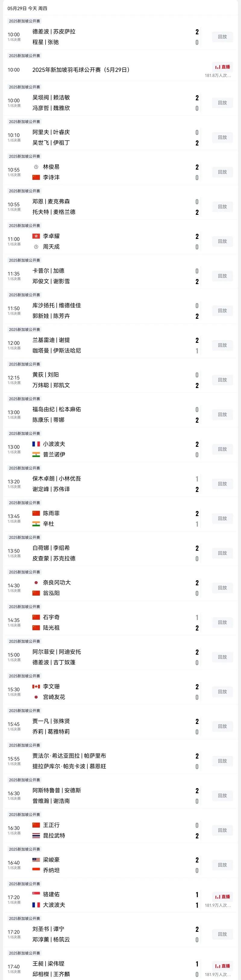Replay the 刘圣书 | 谭宁 match
Image resolution: width=241 pixels, height=980 pixels.
222,934
